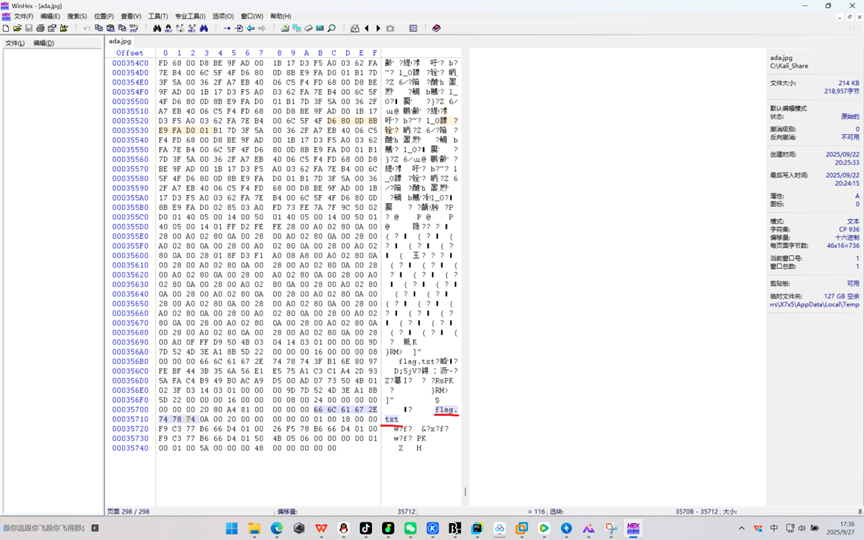Click page indicator 页面 298 / 298
Viewport: 864px width, 540px height.
click(128, 511)
